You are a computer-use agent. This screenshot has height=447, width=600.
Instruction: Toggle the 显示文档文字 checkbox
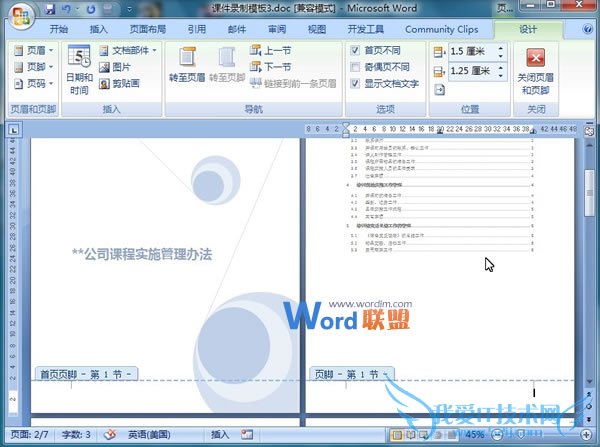(x=355, y=83)
